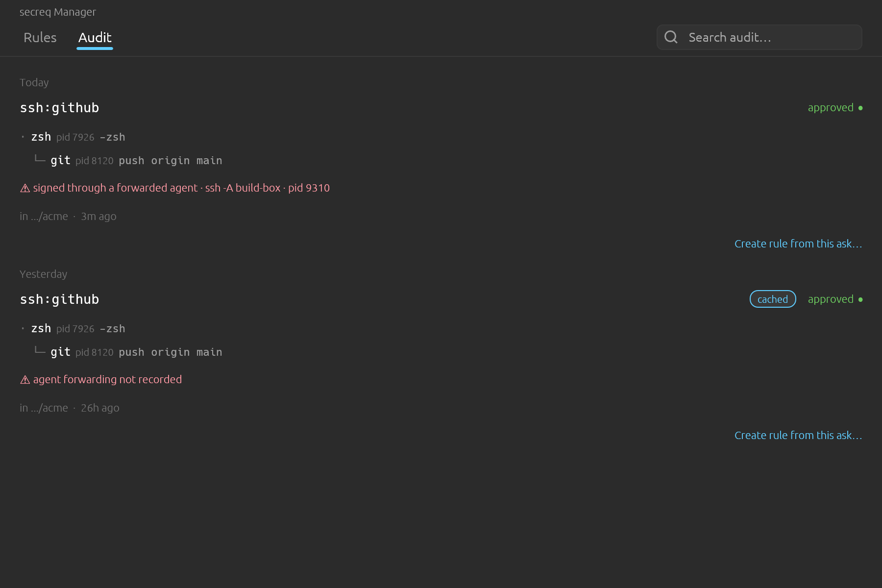
Task: Click the 'Yesterday' section header
Action: [44, 274]
